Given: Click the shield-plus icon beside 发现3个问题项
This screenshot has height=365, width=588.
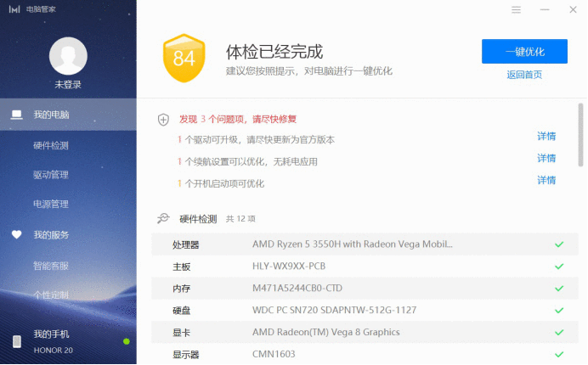Looking at the screenshot, I should point(163,120).
